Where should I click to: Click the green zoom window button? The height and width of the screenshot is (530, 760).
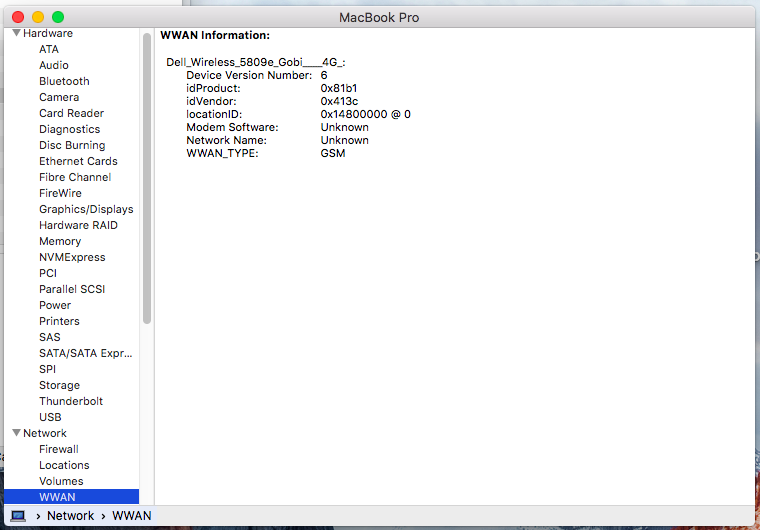click(58, 17)
